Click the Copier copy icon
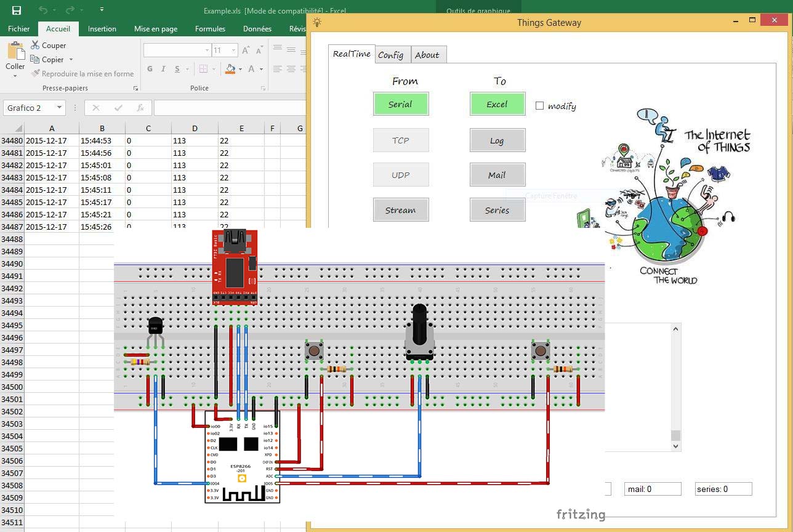 (x=35, y=60)
